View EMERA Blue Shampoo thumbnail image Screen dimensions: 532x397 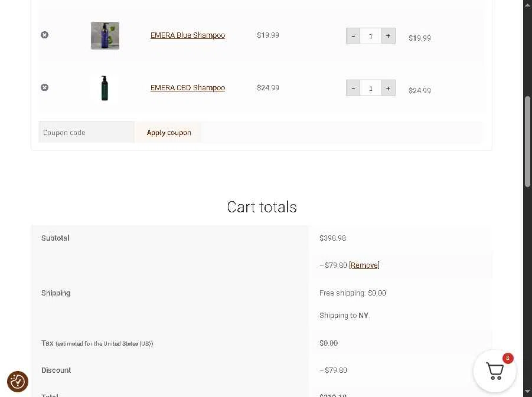point(105,35)
